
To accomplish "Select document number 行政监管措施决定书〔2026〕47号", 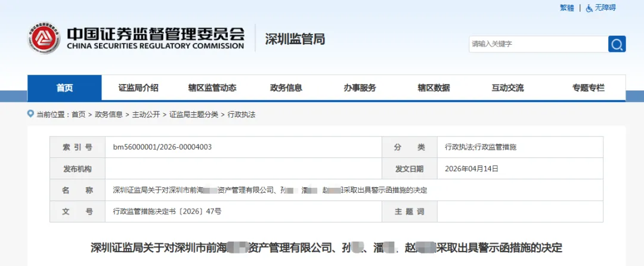I will pyautogui.click(x=167, y=212).
